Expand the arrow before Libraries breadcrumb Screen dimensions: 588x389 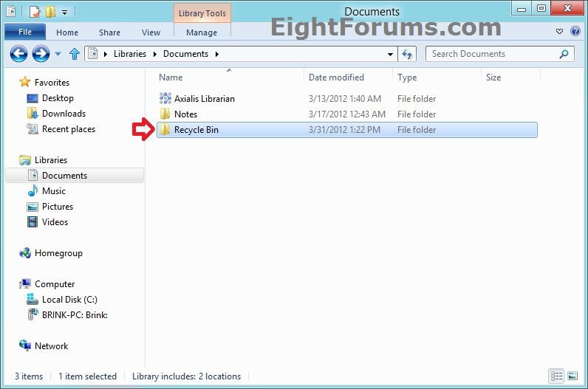[x=106, y=55]
